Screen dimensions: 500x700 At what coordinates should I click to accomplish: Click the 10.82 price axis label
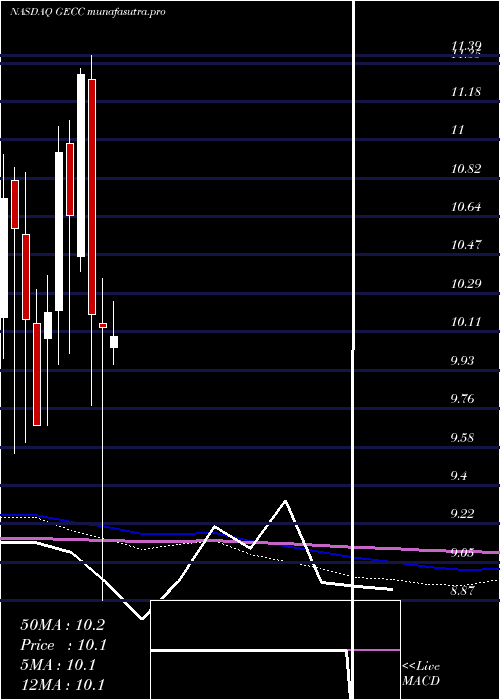466,169
